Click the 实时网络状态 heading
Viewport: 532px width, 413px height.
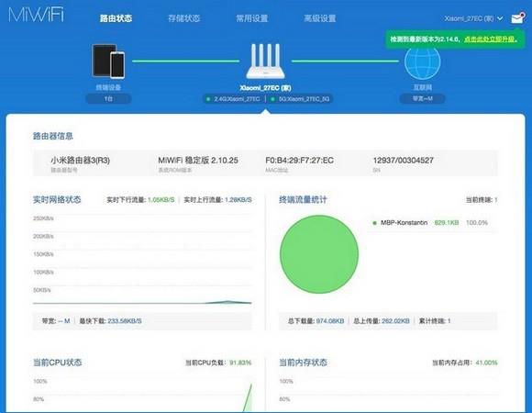tap(57, 199)
